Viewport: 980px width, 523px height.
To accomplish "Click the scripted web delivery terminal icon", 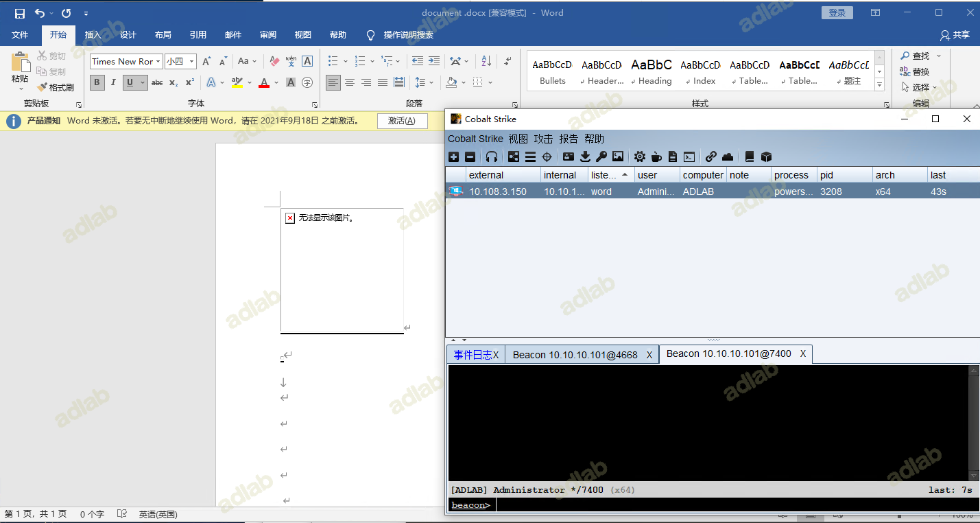I will tap(689, 156).
